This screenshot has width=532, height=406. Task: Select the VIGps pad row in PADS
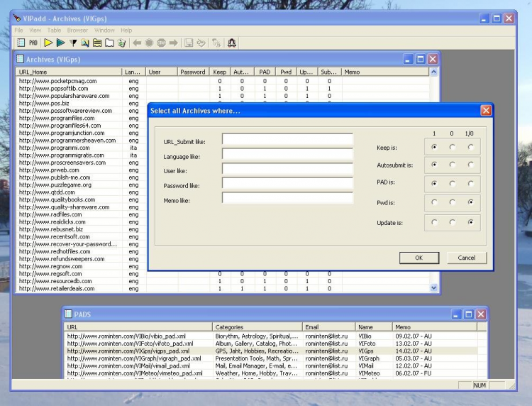271,351
